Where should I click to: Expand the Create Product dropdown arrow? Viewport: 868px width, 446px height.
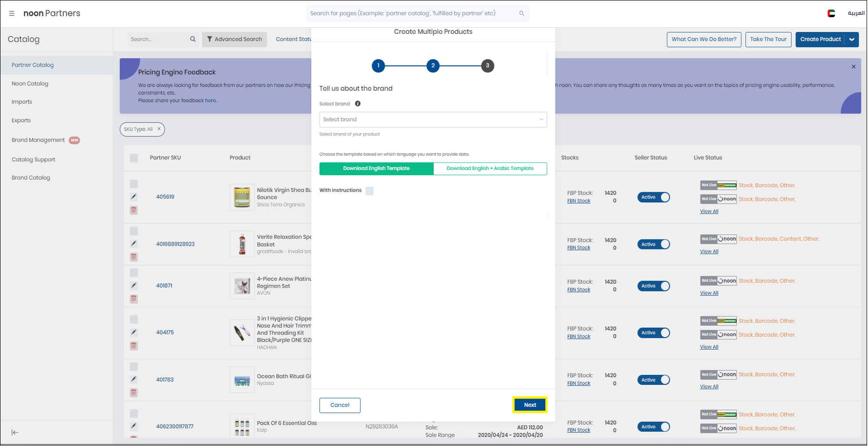852,40
